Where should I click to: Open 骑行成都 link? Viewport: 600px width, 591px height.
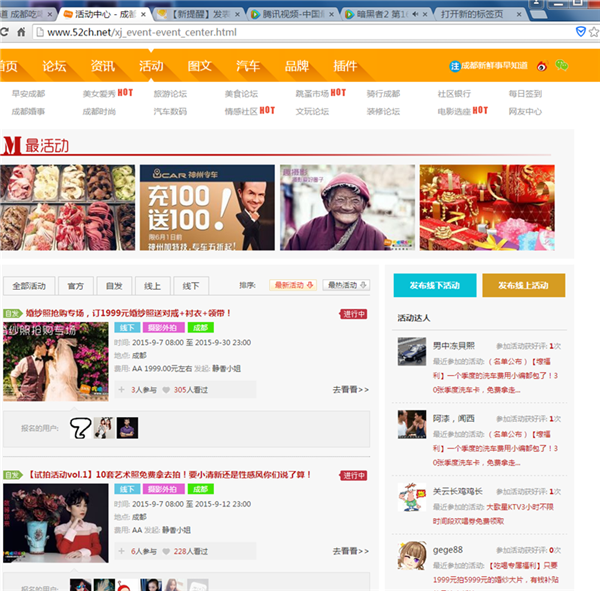(x=383, y=94)
